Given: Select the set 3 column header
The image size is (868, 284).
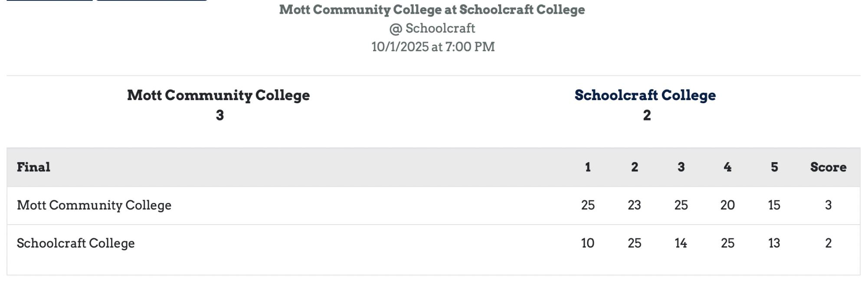Looking at the screenshot, I should click(681, 167).
